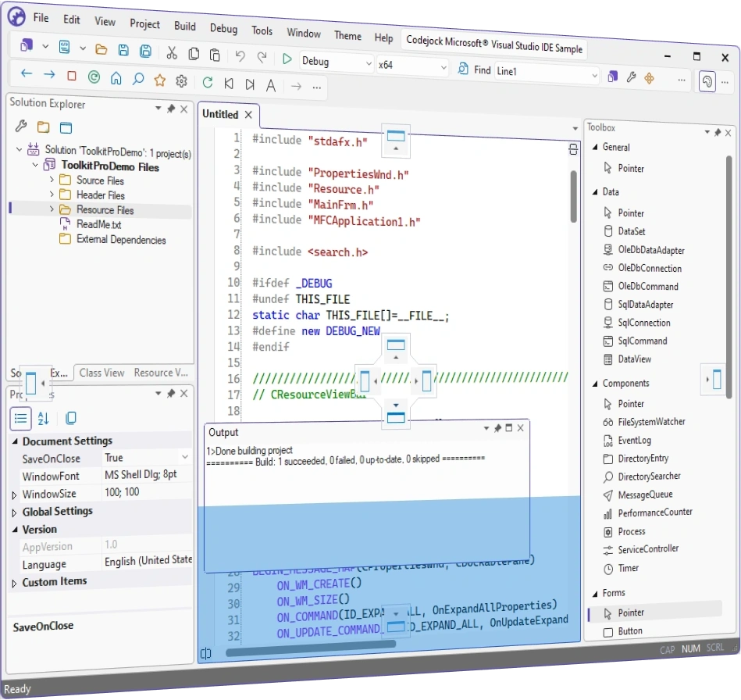Open the Build menu
Screen dimensions: 741x700
pyautogui.click(x=185, y=26)
